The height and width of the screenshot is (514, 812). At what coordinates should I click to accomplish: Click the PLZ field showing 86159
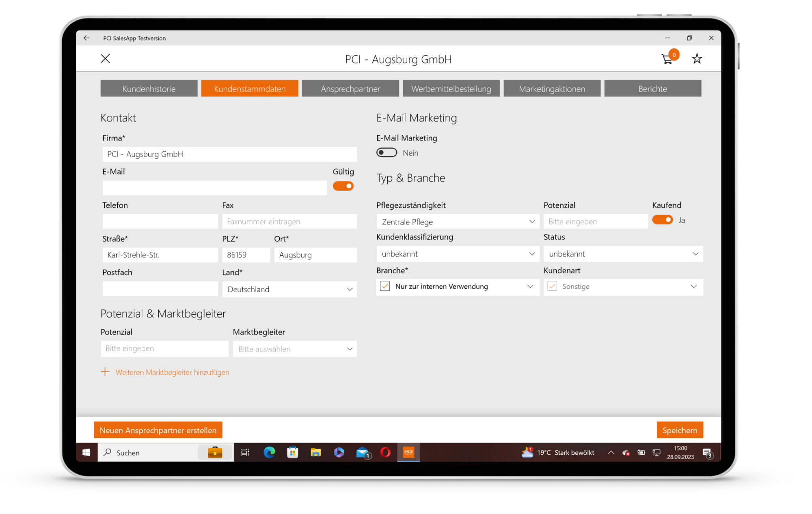(246, 255)
